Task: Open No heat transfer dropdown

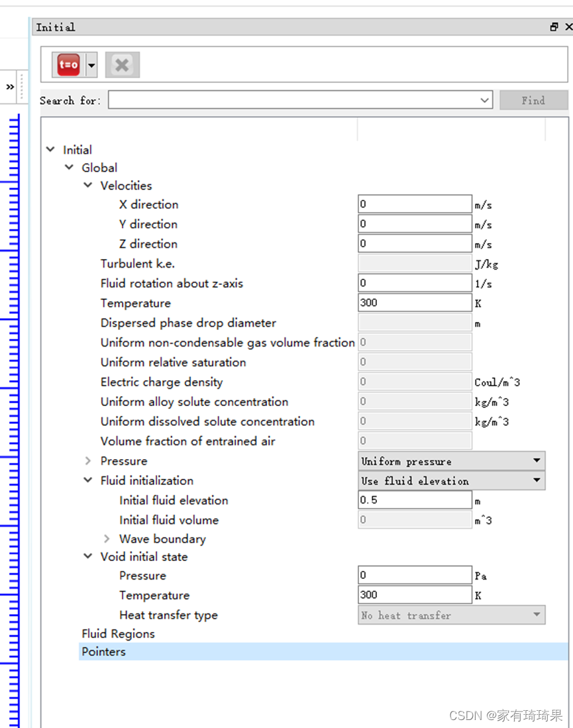Action: coord(451,615)
